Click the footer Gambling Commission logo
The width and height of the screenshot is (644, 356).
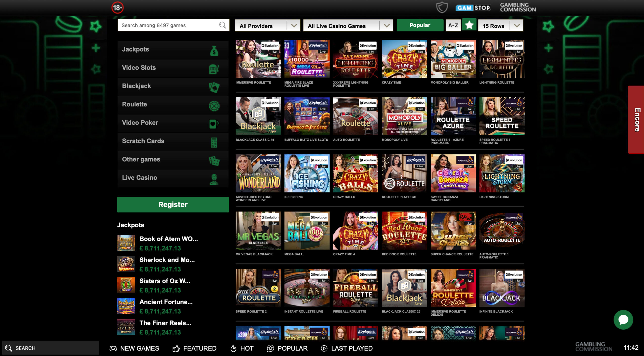point(594,347)
